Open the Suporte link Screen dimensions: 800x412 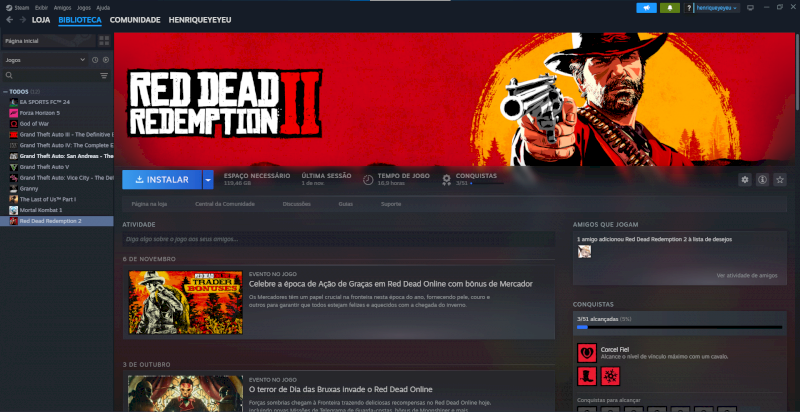click(391, 204)
